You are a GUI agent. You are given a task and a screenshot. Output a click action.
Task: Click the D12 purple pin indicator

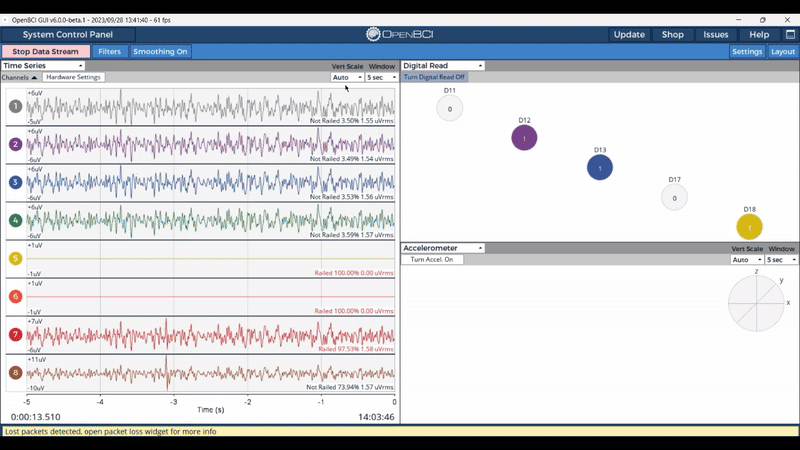click(524, 138)
